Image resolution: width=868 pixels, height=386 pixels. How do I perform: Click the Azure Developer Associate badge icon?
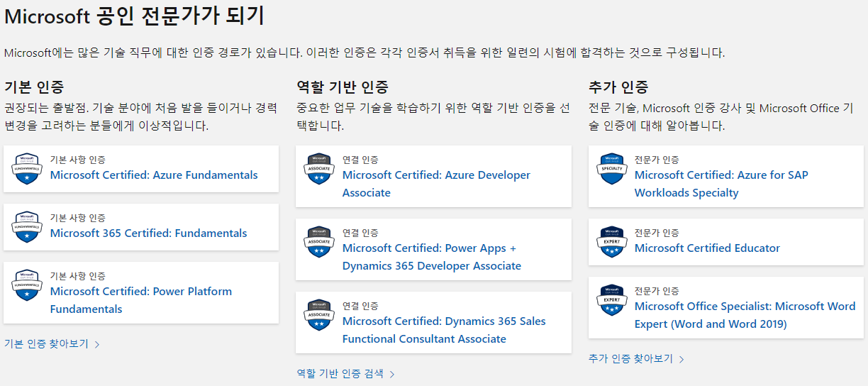tap(319, 169)
